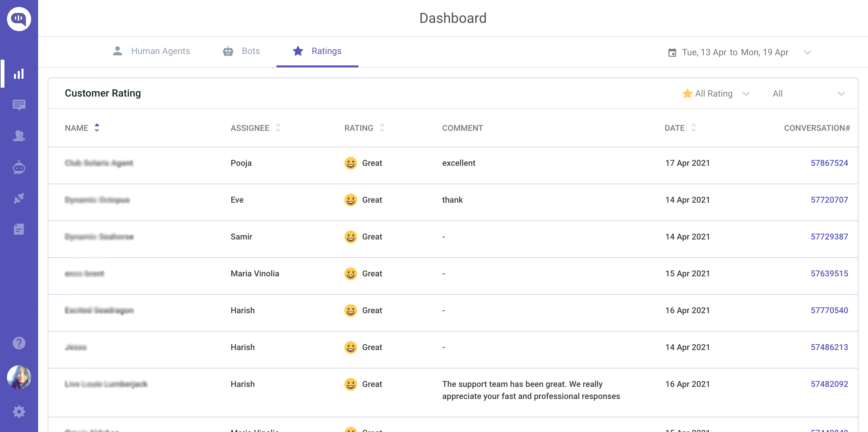Sort table by RATING column arrows
Image resolution: width=868 pixels, height=432 pixels.
[x=382, y=128]
